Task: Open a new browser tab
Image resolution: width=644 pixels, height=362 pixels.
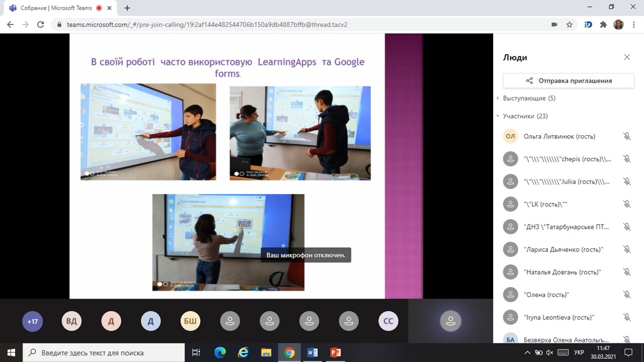Action: [127, 8]
